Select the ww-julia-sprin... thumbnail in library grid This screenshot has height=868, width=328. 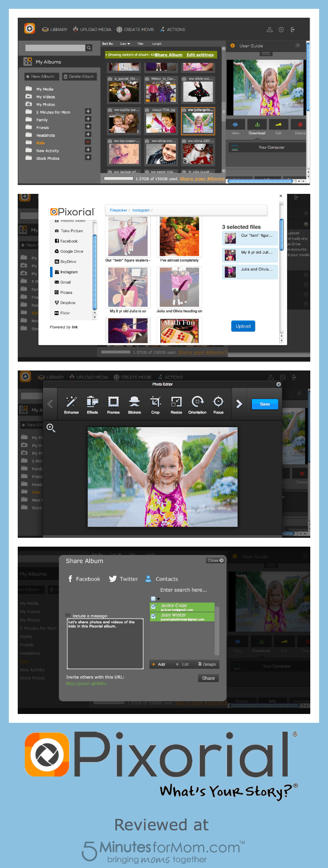point(198,121)
